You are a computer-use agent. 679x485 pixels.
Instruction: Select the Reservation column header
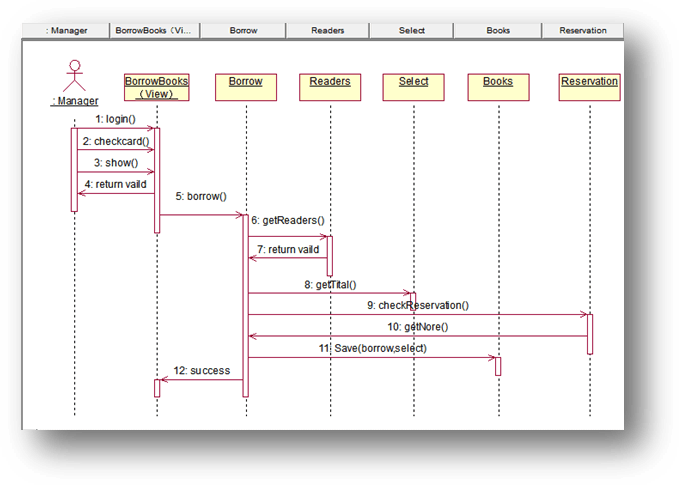[582, 31]
